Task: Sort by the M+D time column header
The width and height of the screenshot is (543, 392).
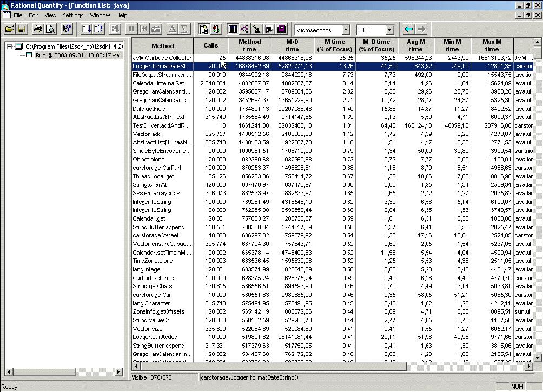Action: [x=292, y=46]
